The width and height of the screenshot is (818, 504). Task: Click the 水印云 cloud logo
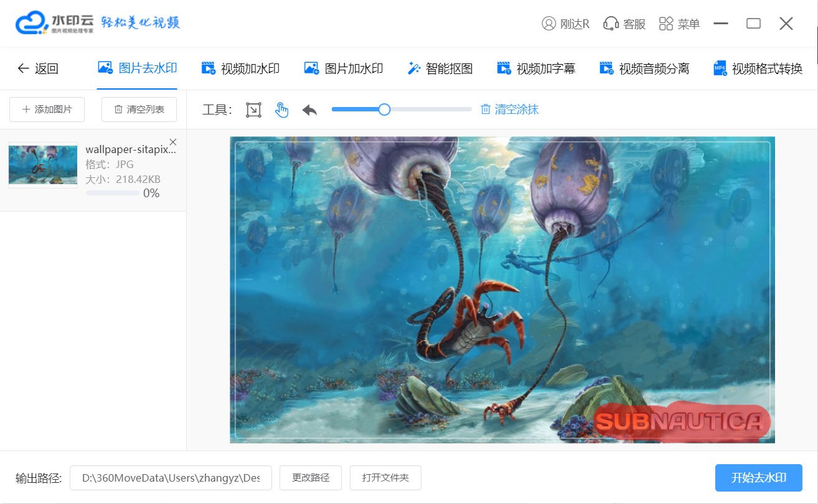coord(32,23)
